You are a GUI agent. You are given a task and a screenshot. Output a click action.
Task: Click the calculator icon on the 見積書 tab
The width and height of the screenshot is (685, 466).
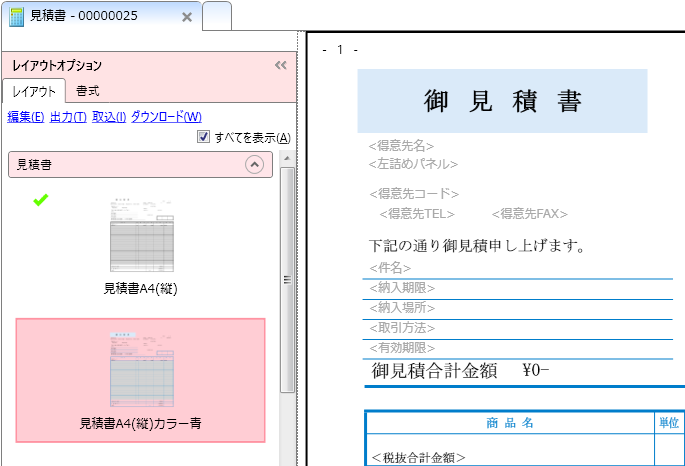[17, 16]
